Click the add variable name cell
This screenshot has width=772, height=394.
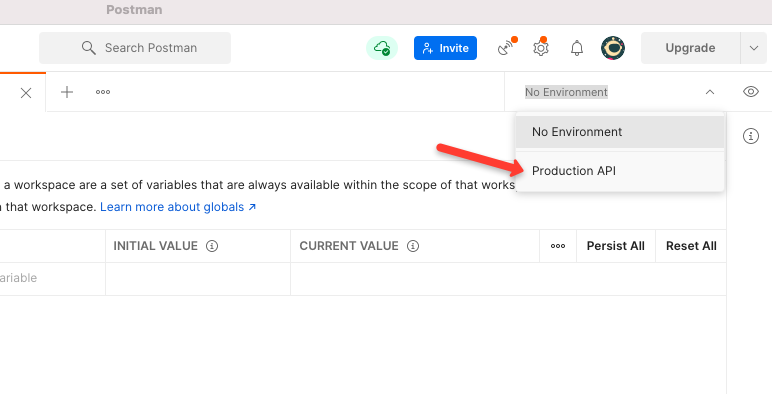pos(52,279)
